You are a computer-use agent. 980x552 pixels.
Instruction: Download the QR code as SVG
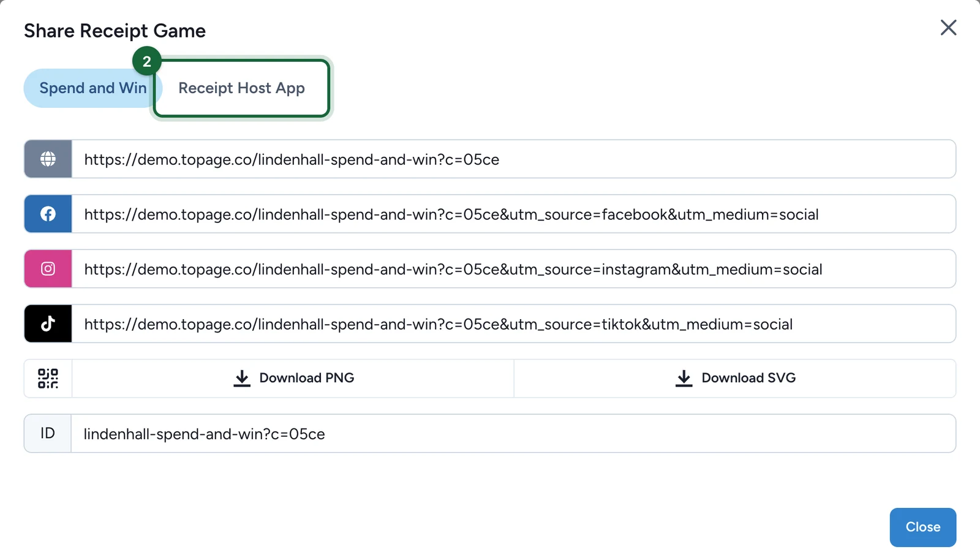[x=735, y=379]
